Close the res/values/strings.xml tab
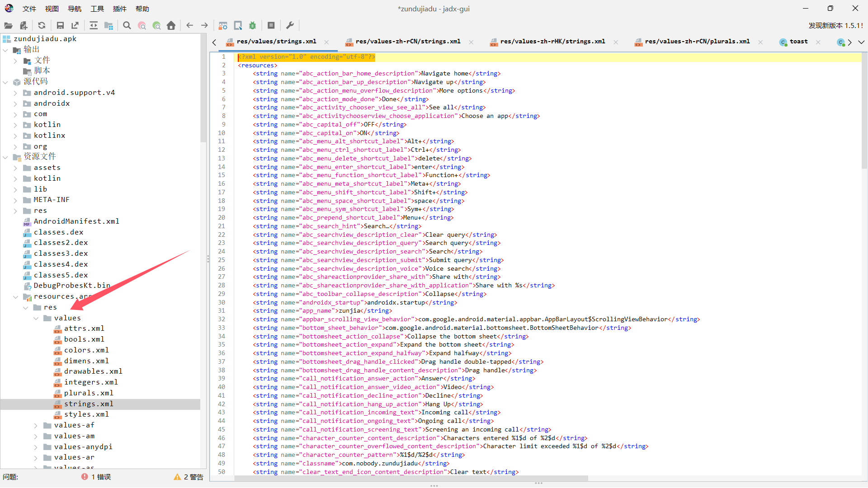Screen dimensions: 868x488 [326, 42]
